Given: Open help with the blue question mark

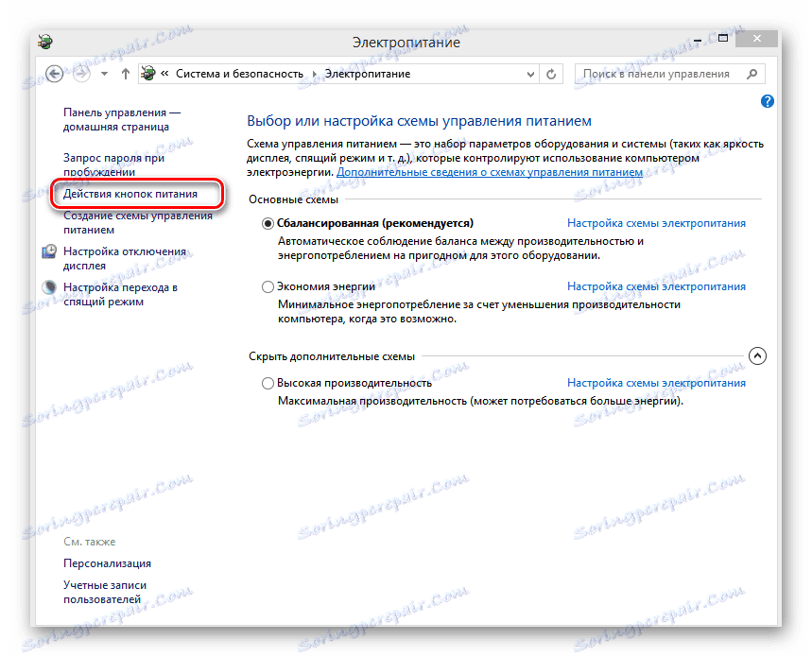Looking at the screenshot, I should (x=767, y=101).
